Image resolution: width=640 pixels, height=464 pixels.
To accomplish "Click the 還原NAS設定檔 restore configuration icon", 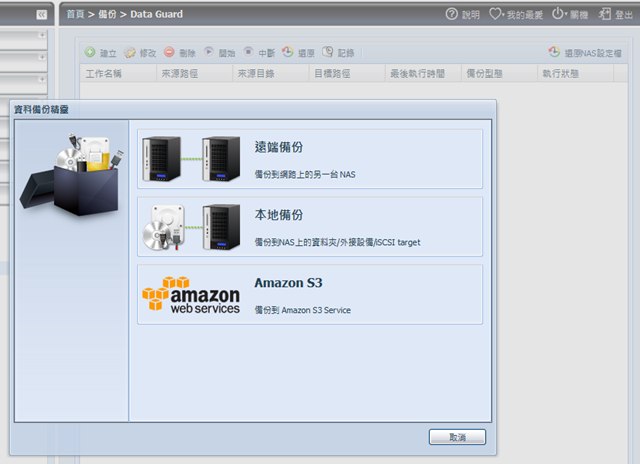I will coord(554,52).
